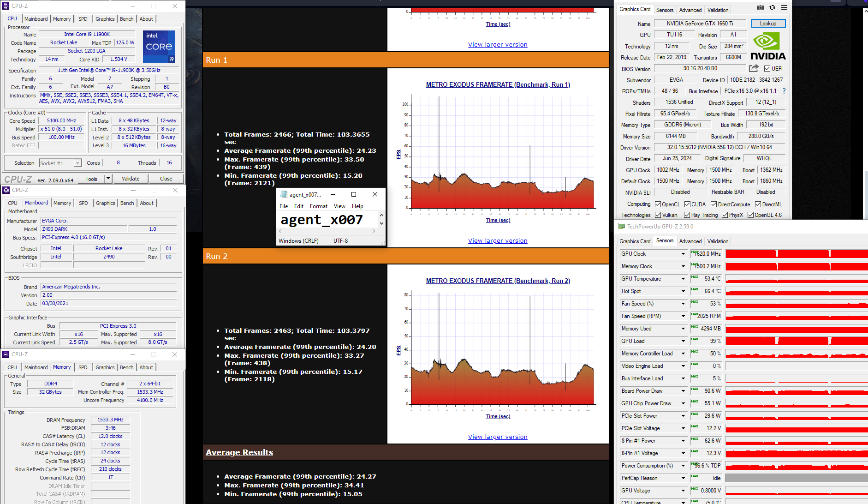
Task: Click the GPU-Z Lookup button
Action: 768,24
